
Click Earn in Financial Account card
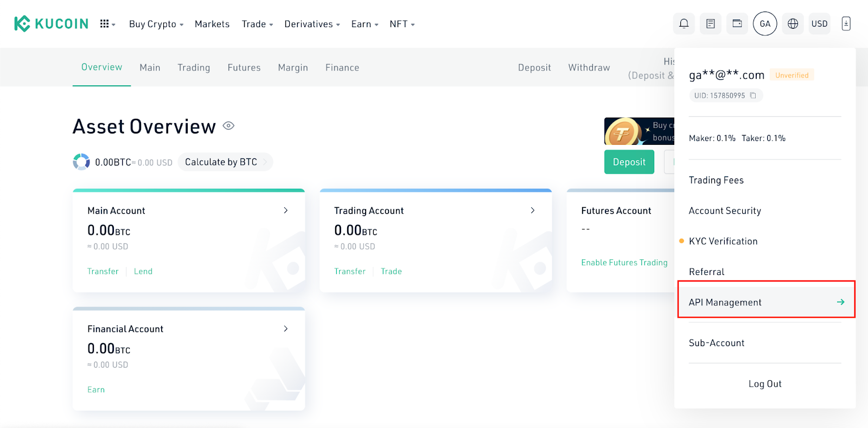tap(96, 389)
